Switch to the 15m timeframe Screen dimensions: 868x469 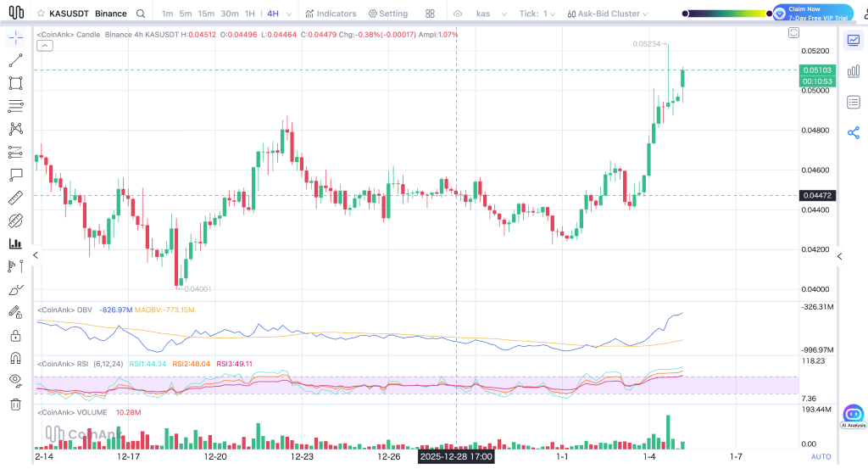pos(206,14)
